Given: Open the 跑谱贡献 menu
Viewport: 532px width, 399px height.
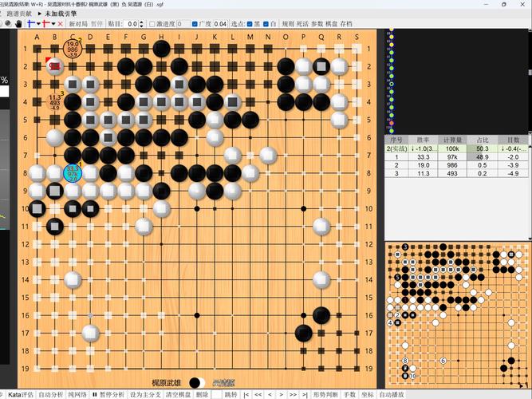Looking at the screenshot, I should pos(19,14).
